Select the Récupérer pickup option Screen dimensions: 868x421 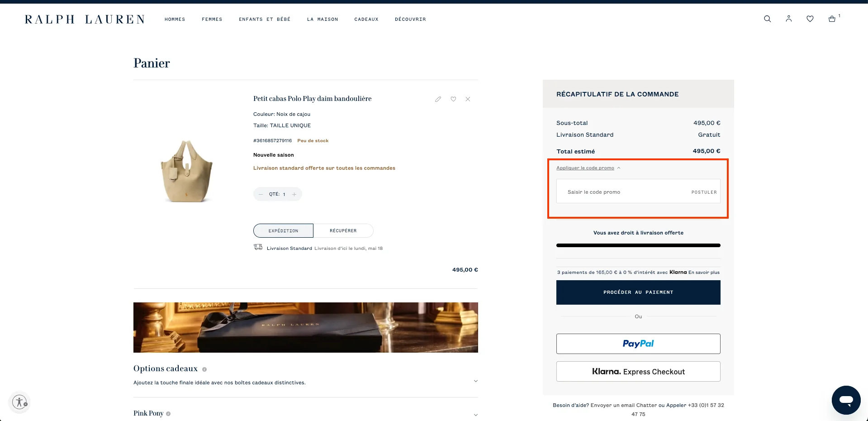click(x=343, y=231)
